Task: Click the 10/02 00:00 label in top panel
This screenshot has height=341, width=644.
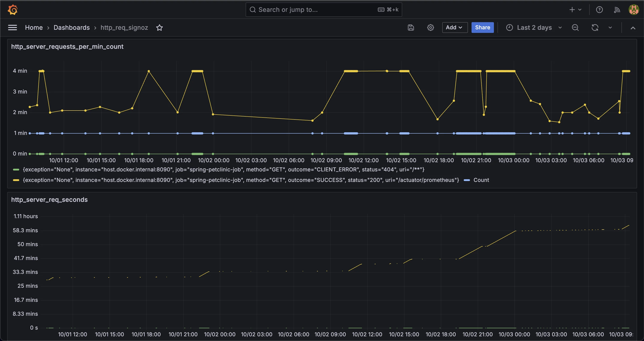Action: pos(213,160)
